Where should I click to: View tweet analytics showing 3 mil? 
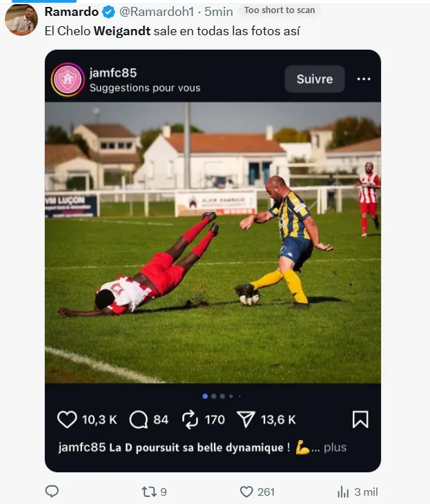pos(358,492)
